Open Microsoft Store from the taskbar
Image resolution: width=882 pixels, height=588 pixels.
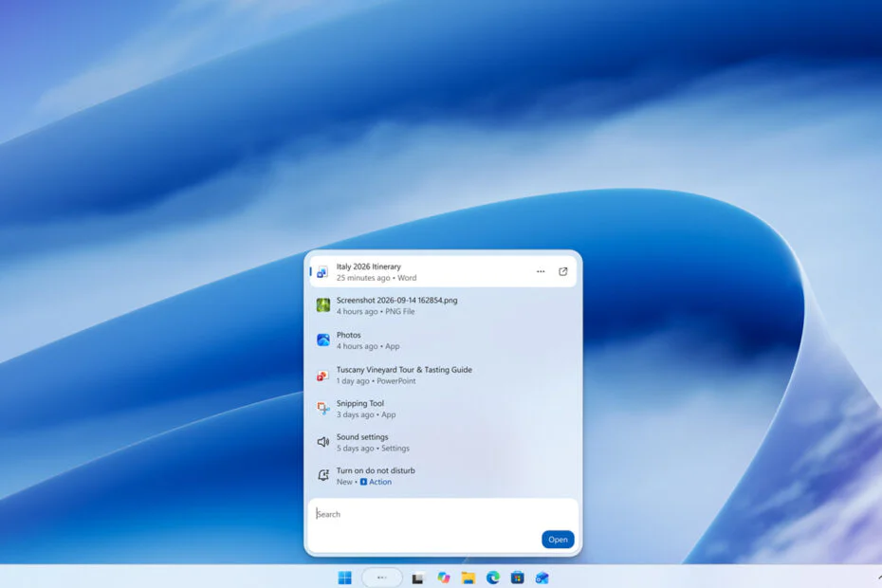click(x=518, y=578)
